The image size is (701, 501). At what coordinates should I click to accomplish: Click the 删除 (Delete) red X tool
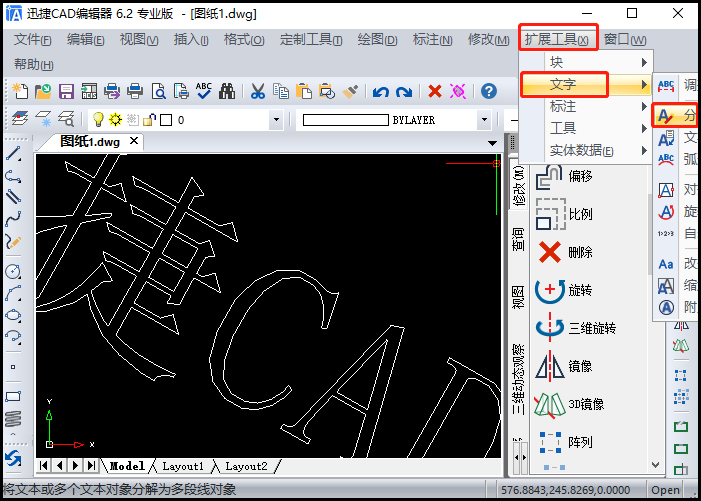coord(565,252)
